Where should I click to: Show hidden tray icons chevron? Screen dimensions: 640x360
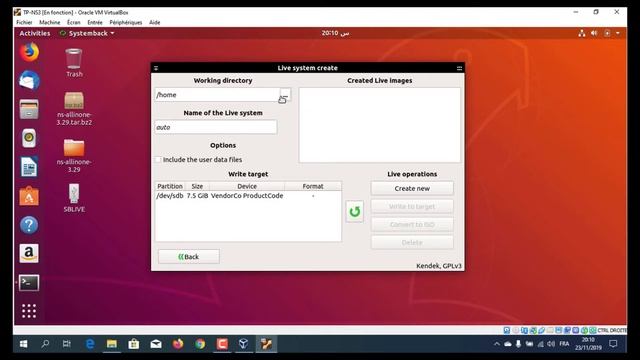click(x=497, y=344)
